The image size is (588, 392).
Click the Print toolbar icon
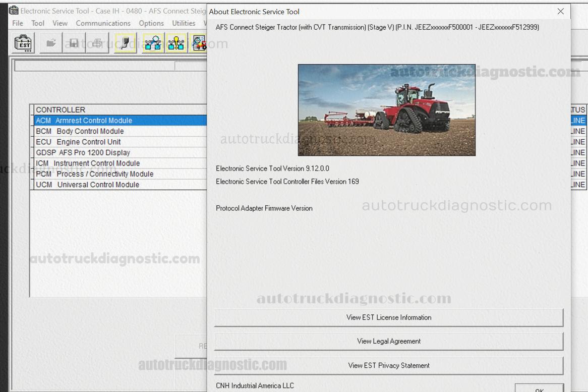click(x=97, y=43)
